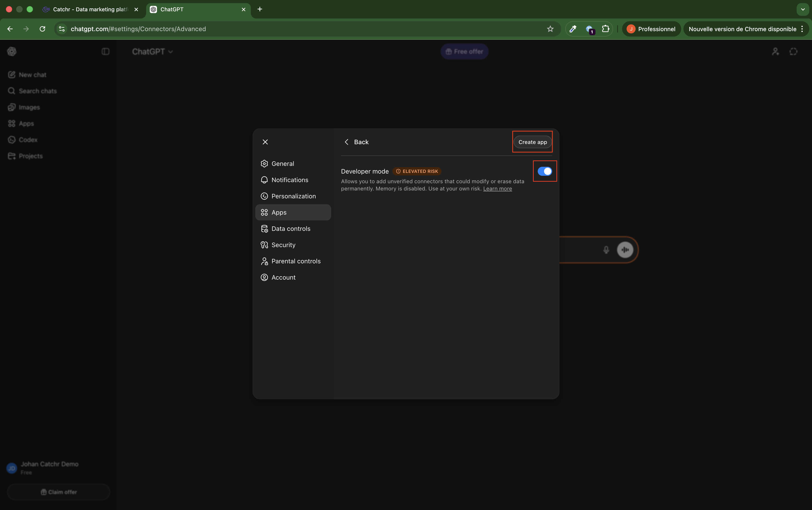The image size is (812, 510).
Task: View site information icon in address bar
Action: [x=62, y=29]
